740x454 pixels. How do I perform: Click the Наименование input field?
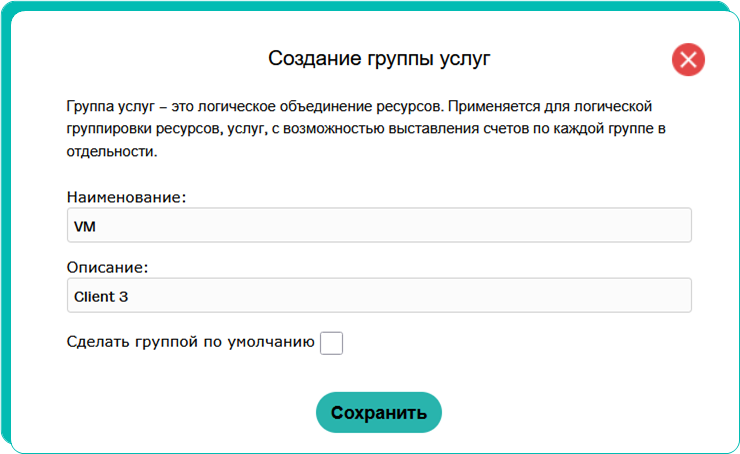378,226
